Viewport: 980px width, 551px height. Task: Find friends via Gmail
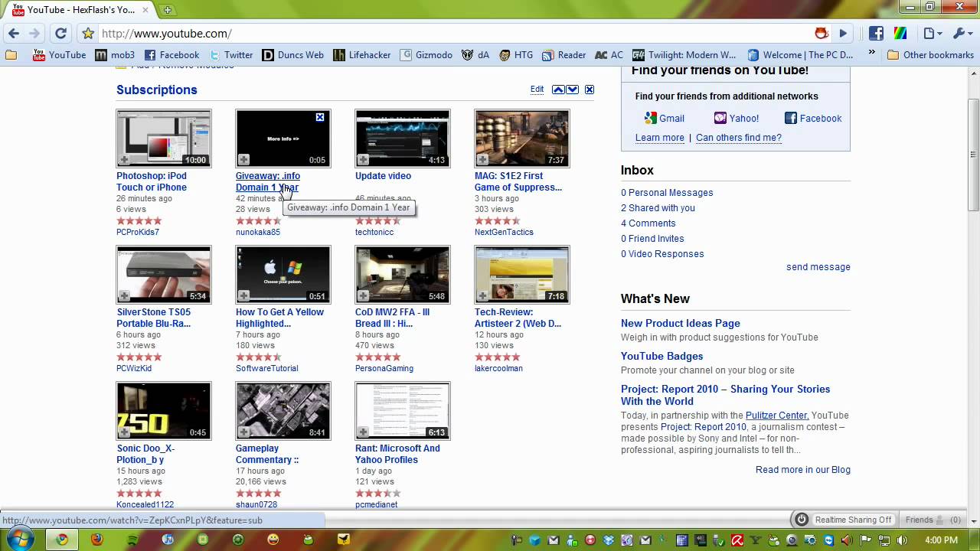click(664, 119)
